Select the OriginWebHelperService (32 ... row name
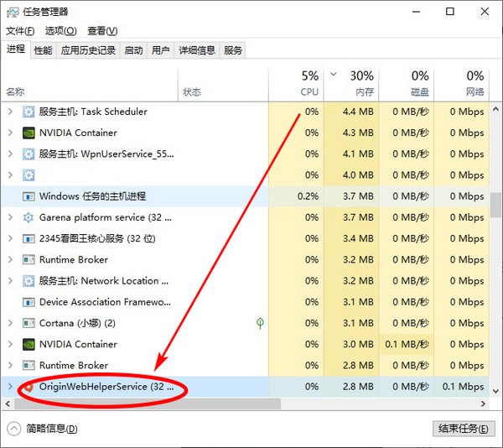Screen dimensions: 503x448 click(106, 387)
